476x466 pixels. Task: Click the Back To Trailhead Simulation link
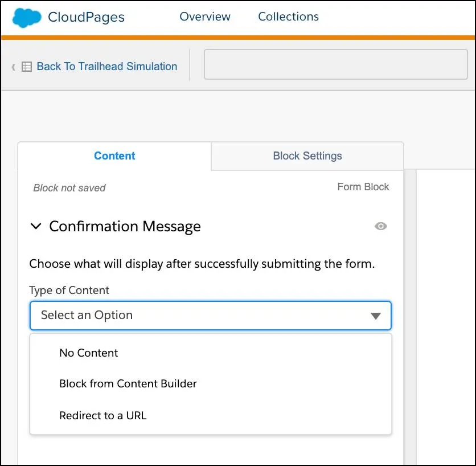[106, 67]
